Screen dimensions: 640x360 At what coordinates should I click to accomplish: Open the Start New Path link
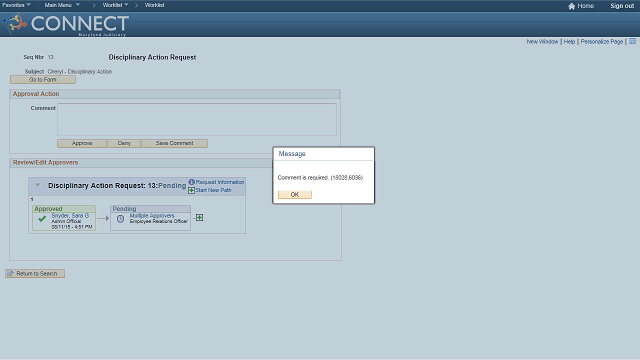point(213,190)
